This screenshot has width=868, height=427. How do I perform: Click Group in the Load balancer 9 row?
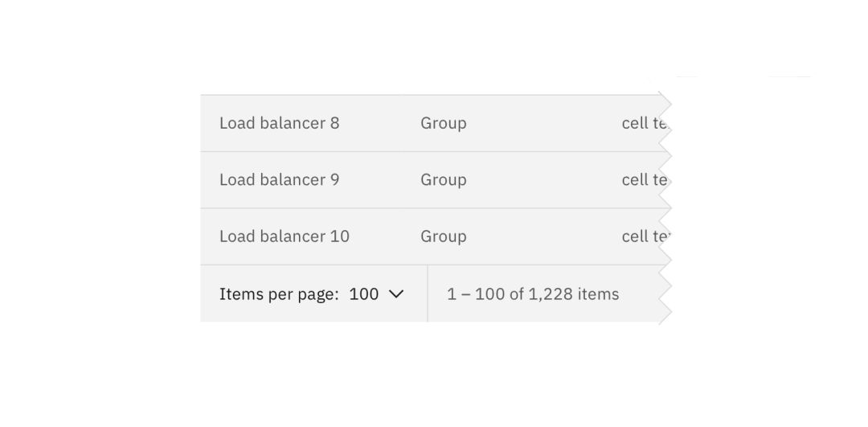443,179
